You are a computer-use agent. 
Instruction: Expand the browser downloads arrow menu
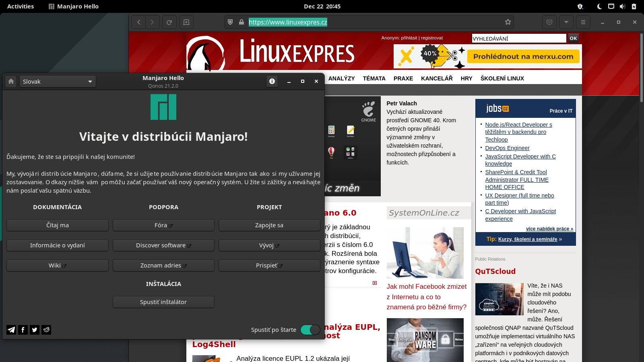[x=566, y=22]
